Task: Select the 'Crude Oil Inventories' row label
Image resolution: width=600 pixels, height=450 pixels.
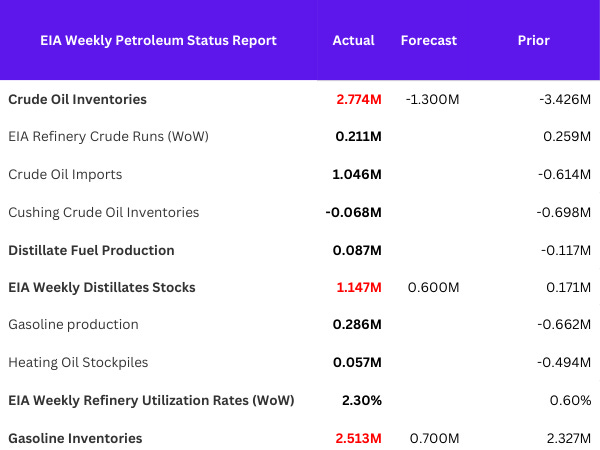Action: click(x=78, y=99)
